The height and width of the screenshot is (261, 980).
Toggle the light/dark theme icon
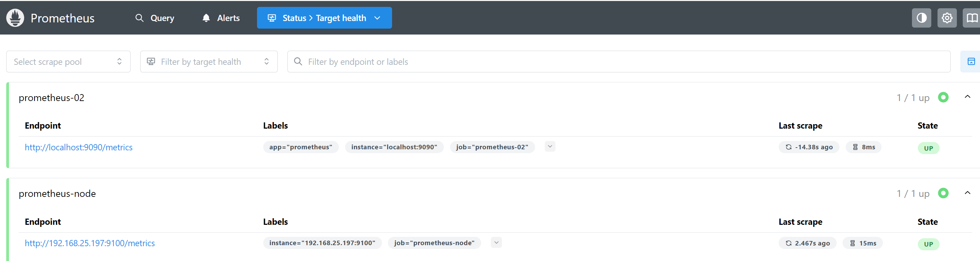point(921,18)
